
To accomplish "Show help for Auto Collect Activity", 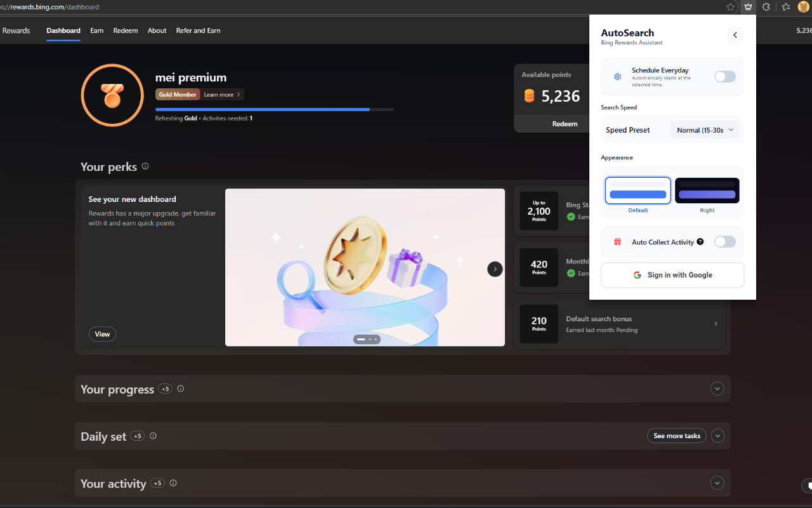I will pyautogui.click(x=700, y=242).
